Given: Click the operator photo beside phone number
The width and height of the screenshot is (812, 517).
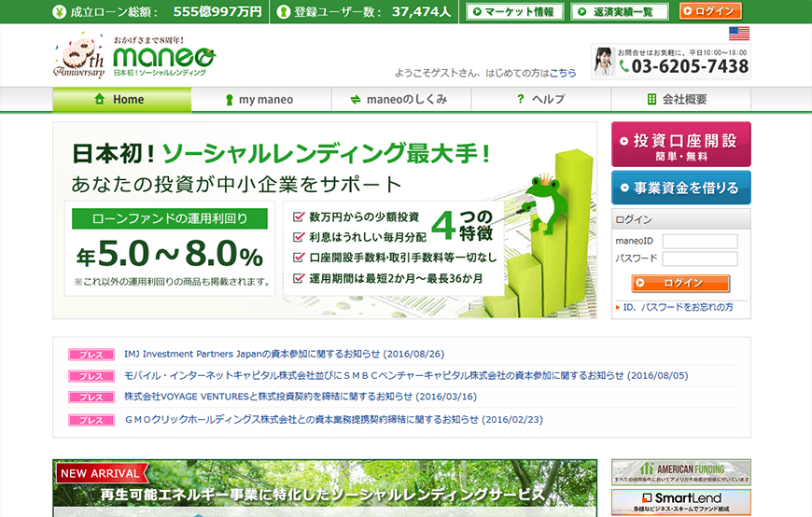Looking at the screenshot, I should tap(603, 62).
